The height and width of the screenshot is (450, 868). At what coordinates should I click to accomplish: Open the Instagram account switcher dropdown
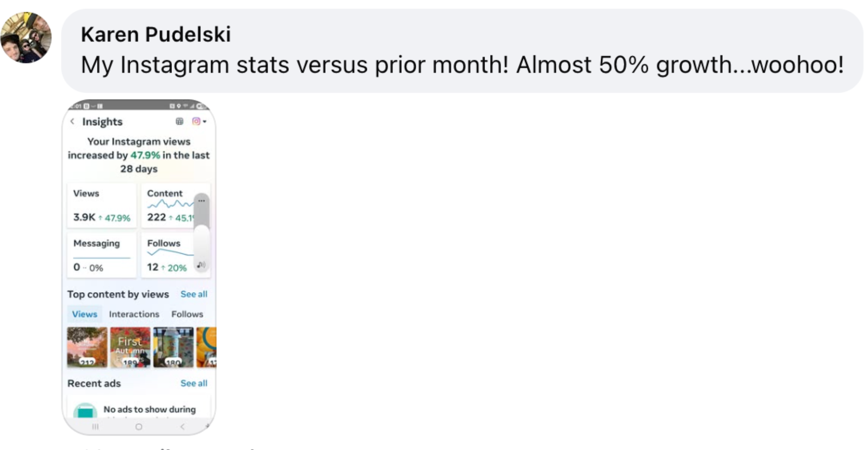199,121
